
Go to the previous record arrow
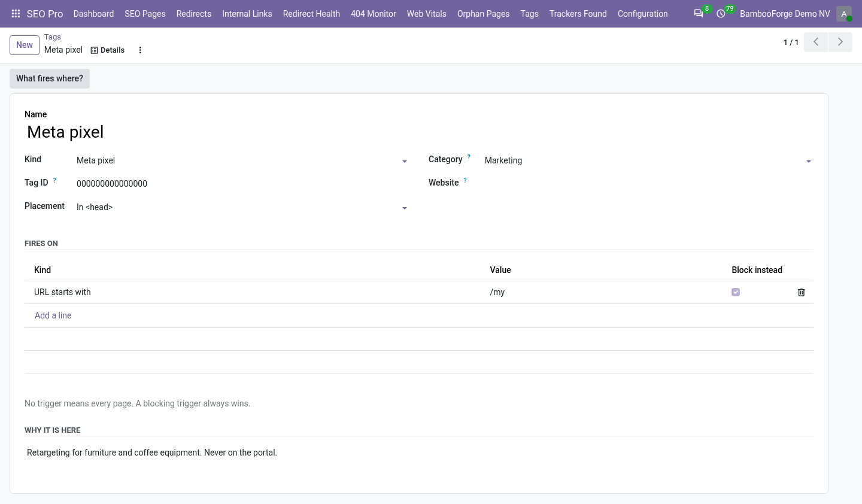point(816,42)
